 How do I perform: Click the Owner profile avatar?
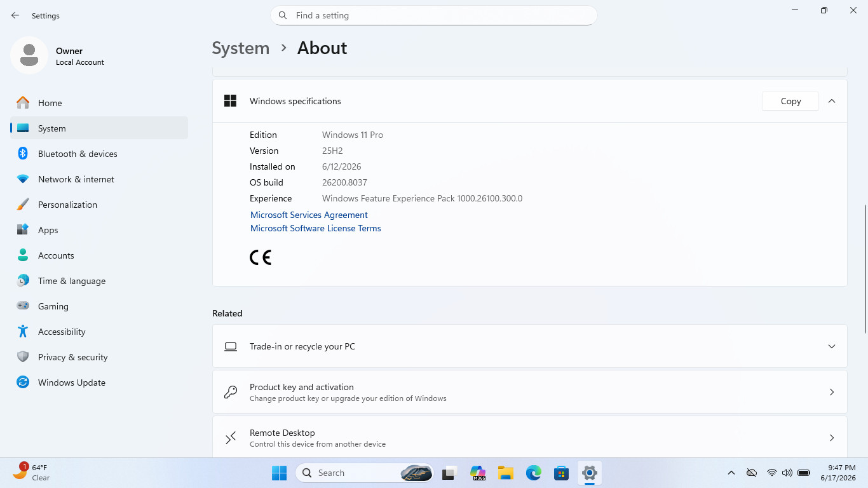pyautogui.click(x=29, y=55)
